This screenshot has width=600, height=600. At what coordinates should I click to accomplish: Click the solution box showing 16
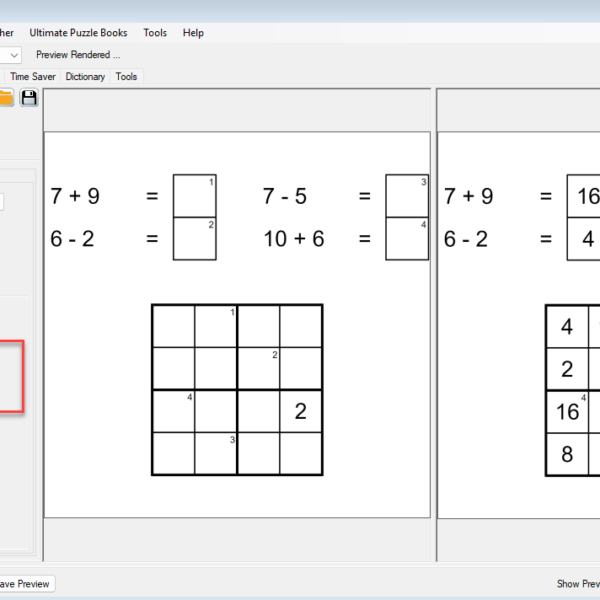pyautogui.click(x=584, y=196)
